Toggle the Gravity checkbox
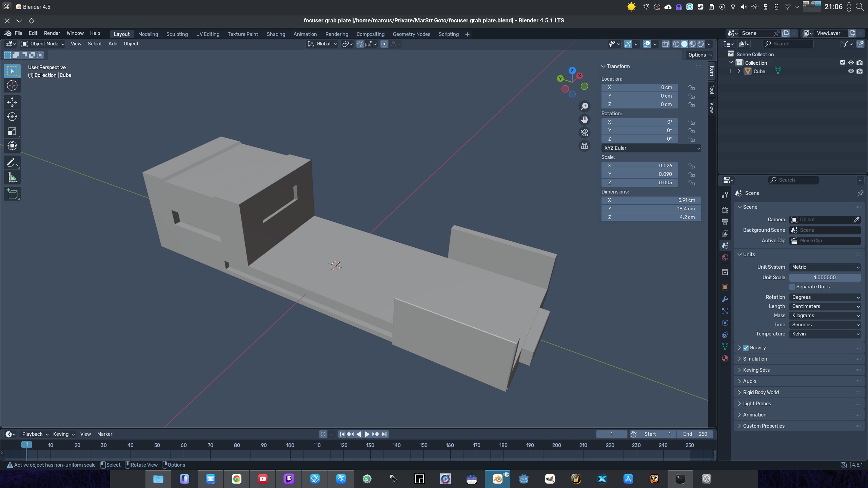 tap(746, 348)
